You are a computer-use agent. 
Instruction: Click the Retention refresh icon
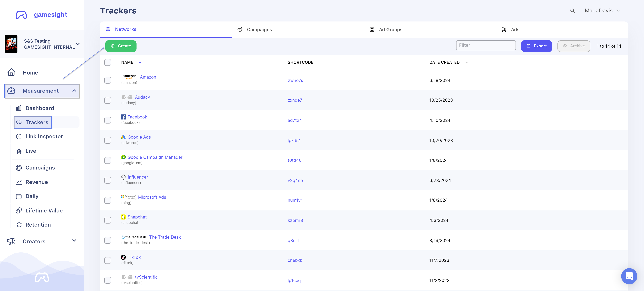pyautogui.click(x=19, y=225)
